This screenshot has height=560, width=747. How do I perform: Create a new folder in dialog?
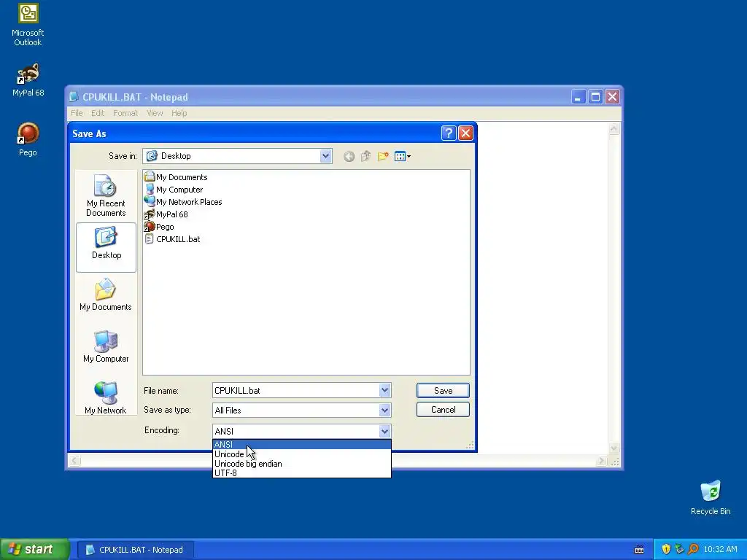[382, 156]
